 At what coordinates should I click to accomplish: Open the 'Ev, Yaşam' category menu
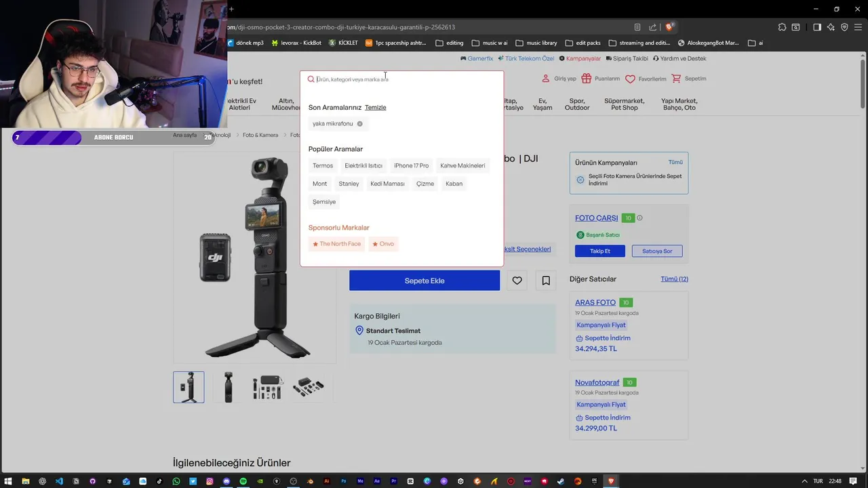click(x=542, y=104)
